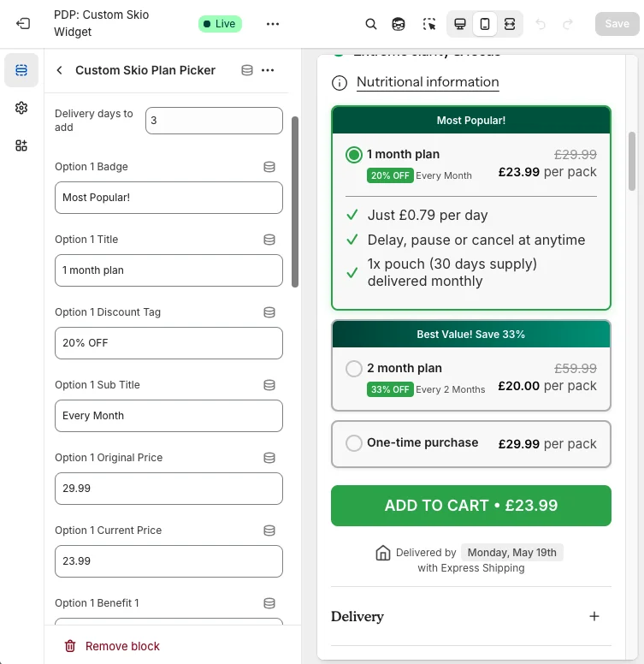
Task: Click the Option 1 Title input field
Action: [168, 270]
